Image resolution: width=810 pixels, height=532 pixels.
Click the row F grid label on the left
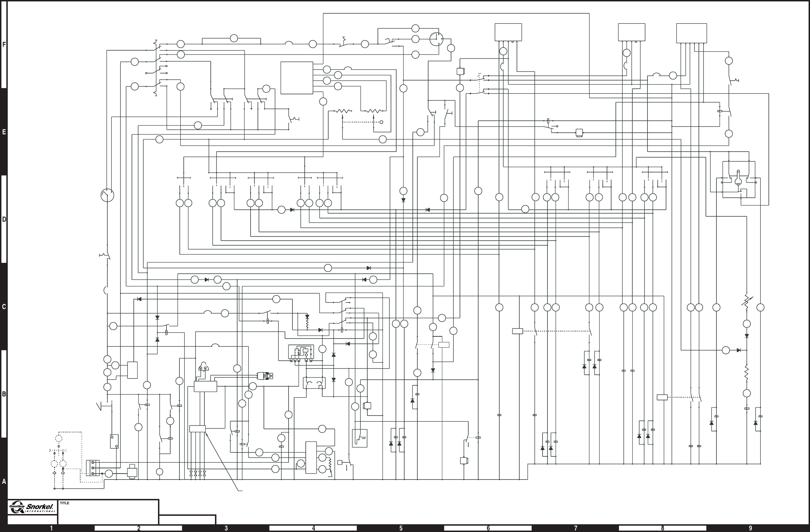pyautogui.click(x=4, y=45)
